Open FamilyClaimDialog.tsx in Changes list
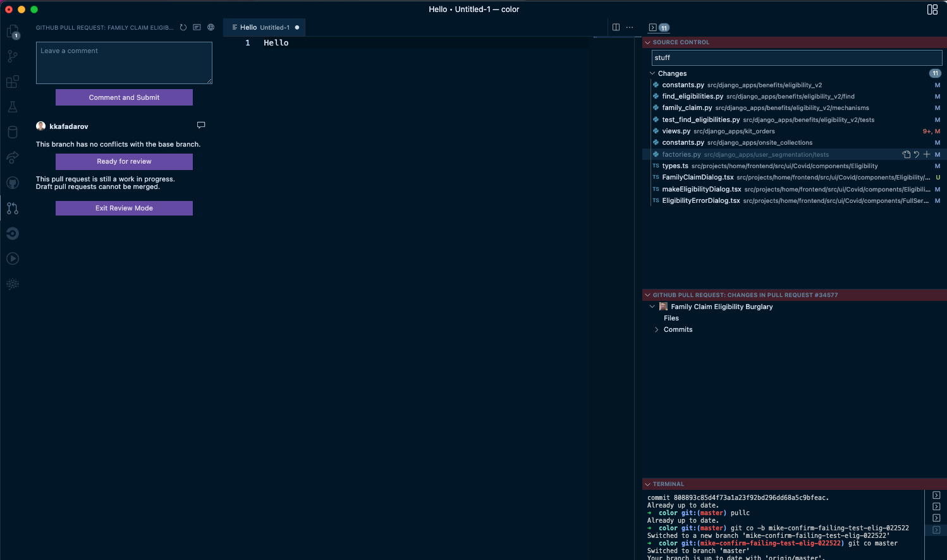Viewport: 947px width, 560px height. 795,178
